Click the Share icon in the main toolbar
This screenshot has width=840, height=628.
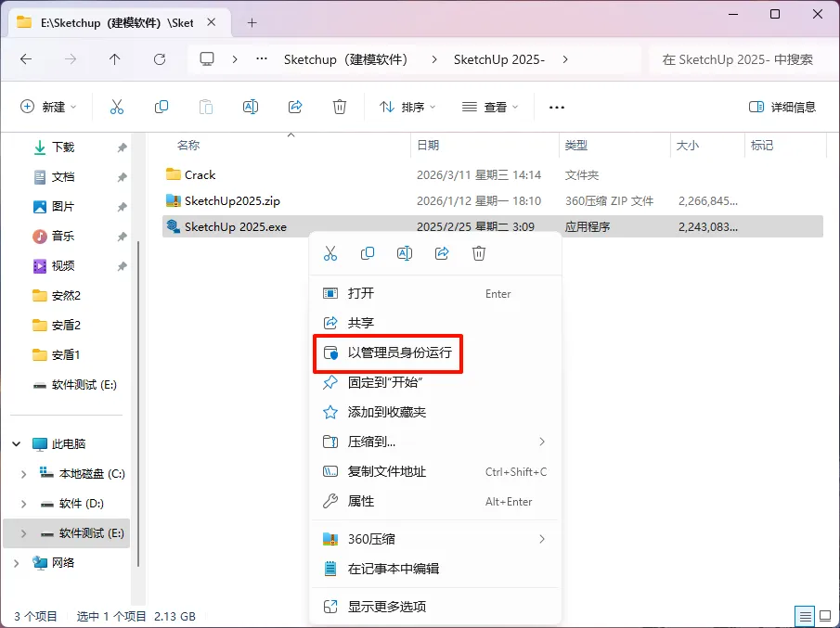click(x=295, y=107)
